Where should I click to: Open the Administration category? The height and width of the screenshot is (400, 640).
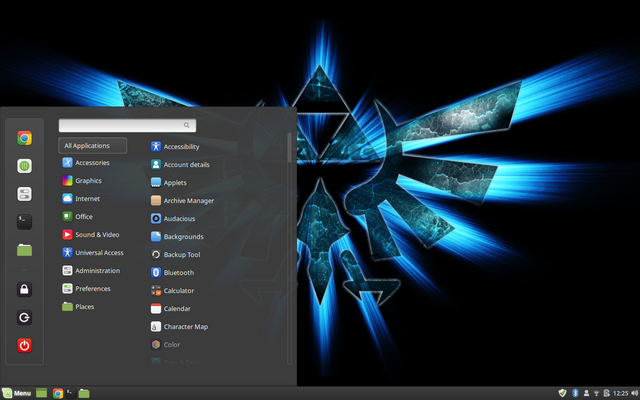(x=93, y=270)
